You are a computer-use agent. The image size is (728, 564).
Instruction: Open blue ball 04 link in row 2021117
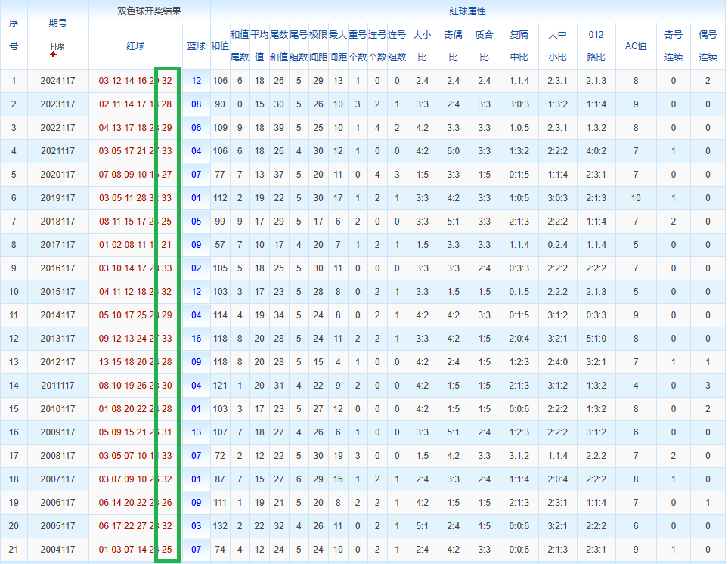click(197, 151)
